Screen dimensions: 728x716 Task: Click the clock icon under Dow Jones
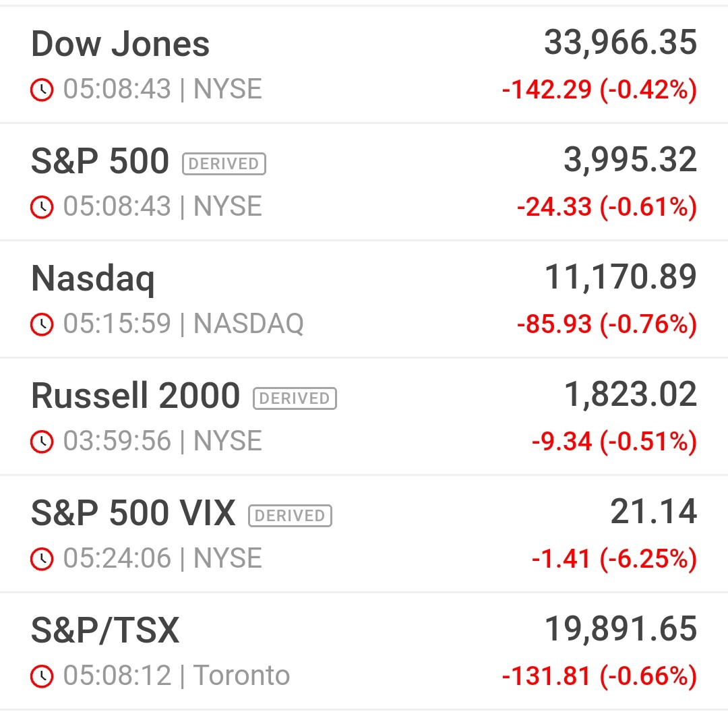(42, 90)
